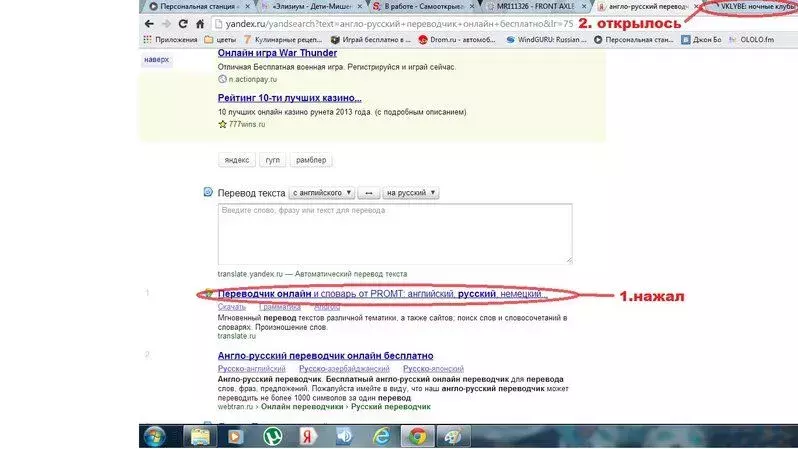Expand the на русский target language dropdown
The height and width of the screenshot is (449, 798).
(411, 193)
